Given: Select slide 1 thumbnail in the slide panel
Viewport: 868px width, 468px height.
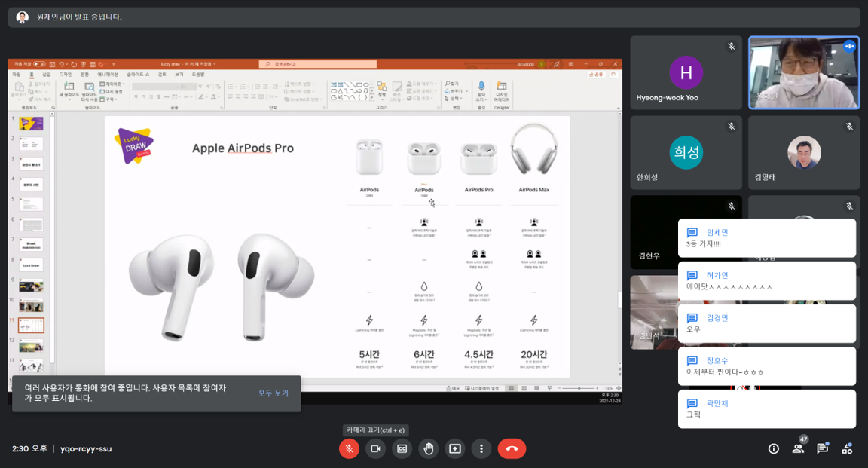Looking at the screenshot, I should tap(31, 124).
